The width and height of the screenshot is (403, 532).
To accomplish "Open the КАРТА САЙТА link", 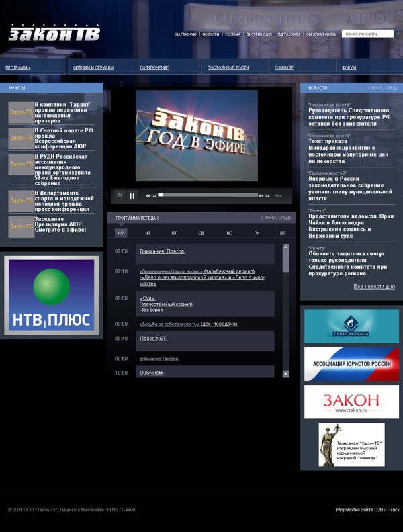I will click(289, 34).
